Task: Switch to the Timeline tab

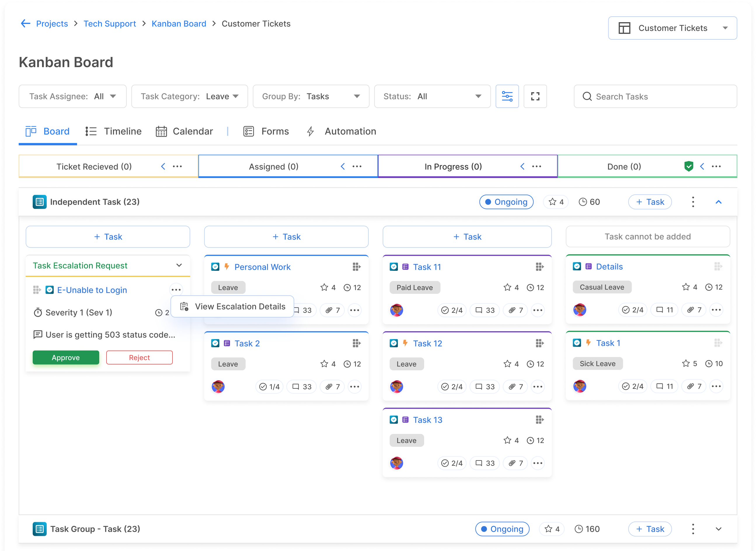Action: click(x=114, y=131)
